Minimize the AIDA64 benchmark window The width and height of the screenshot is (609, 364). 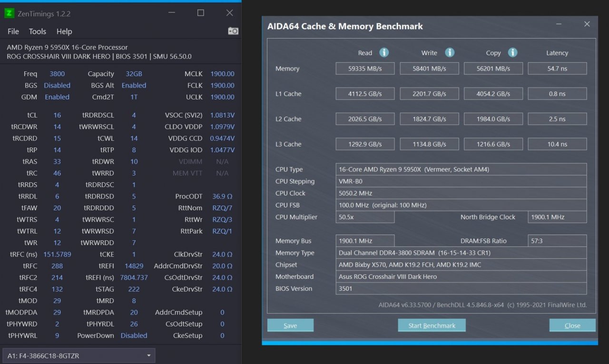coord(559,24)
